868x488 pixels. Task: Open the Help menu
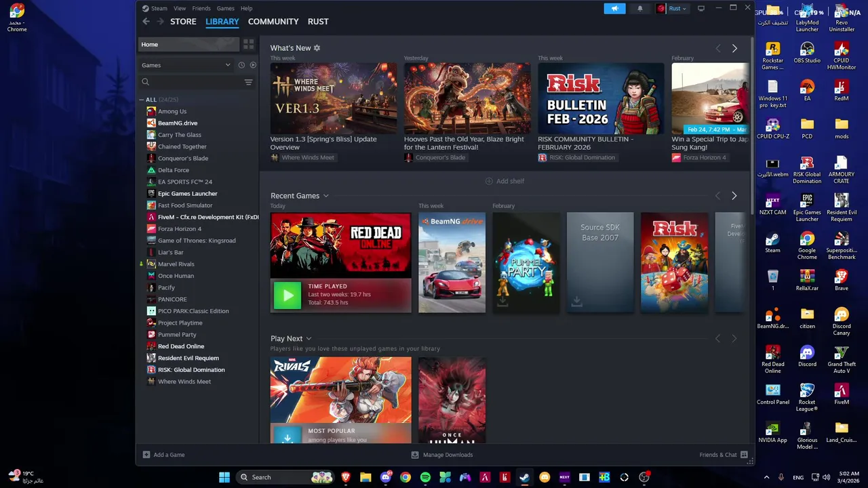246,8
